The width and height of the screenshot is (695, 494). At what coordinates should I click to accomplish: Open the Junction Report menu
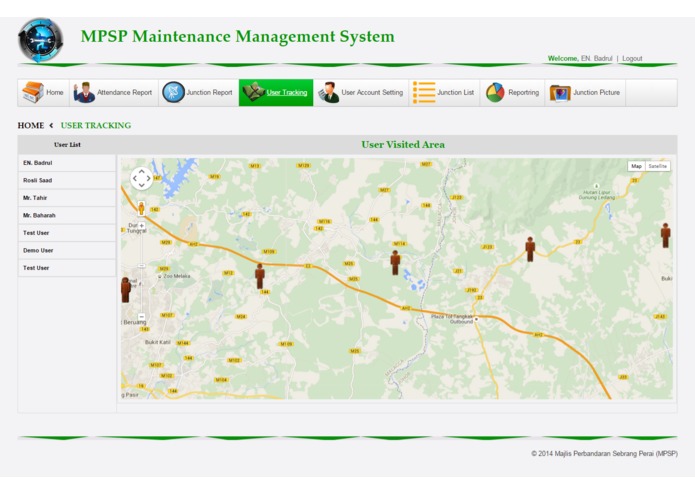click(199, 93)
